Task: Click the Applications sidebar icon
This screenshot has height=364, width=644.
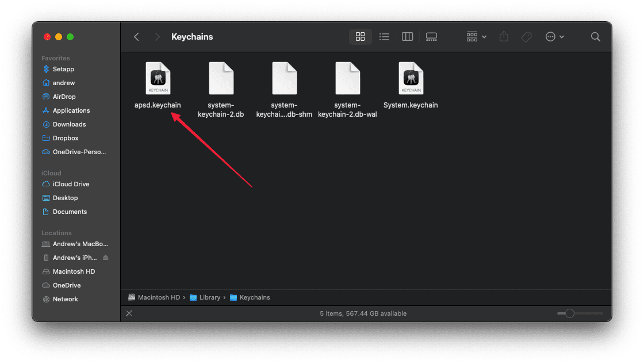Action: [46, 110]
